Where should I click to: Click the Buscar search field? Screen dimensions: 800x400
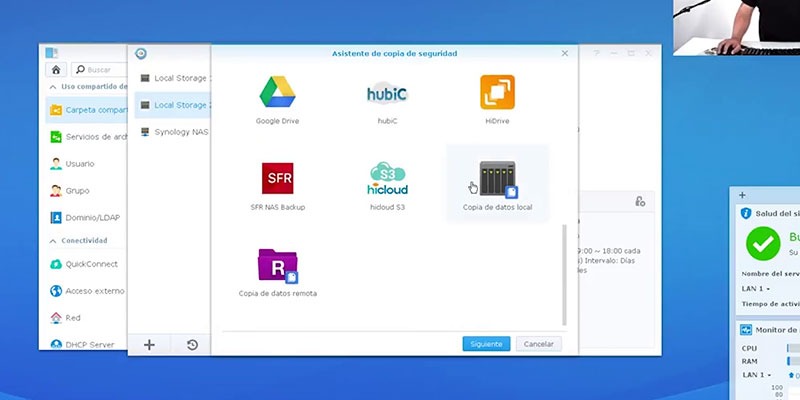(99, 69)
